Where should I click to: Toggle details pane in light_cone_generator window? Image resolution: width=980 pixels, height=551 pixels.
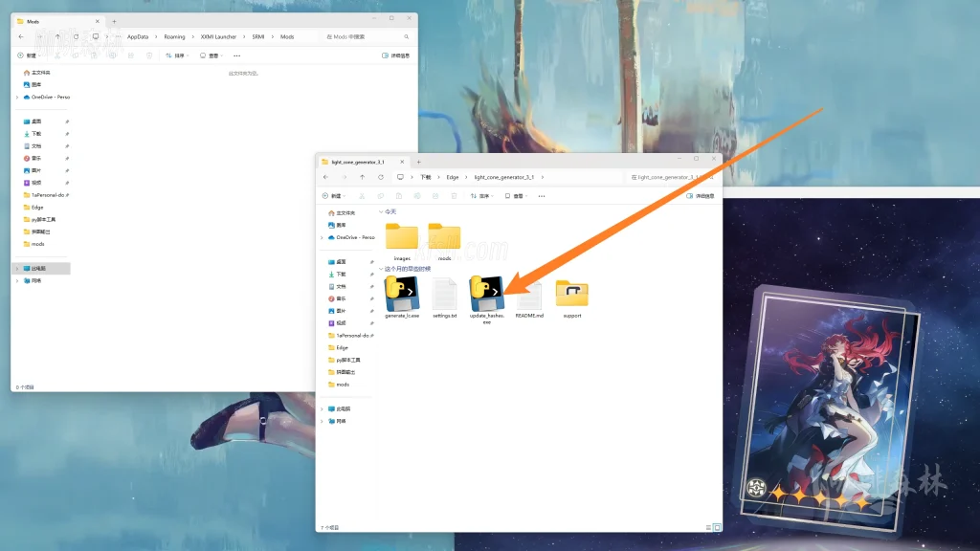pyautogui.click(x=702, y=195)
